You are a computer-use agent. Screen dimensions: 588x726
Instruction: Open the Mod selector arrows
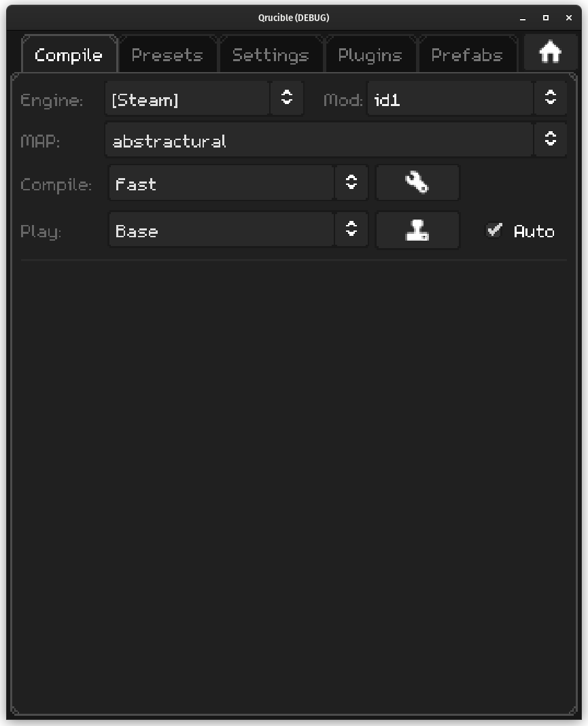tap(550, 99)
